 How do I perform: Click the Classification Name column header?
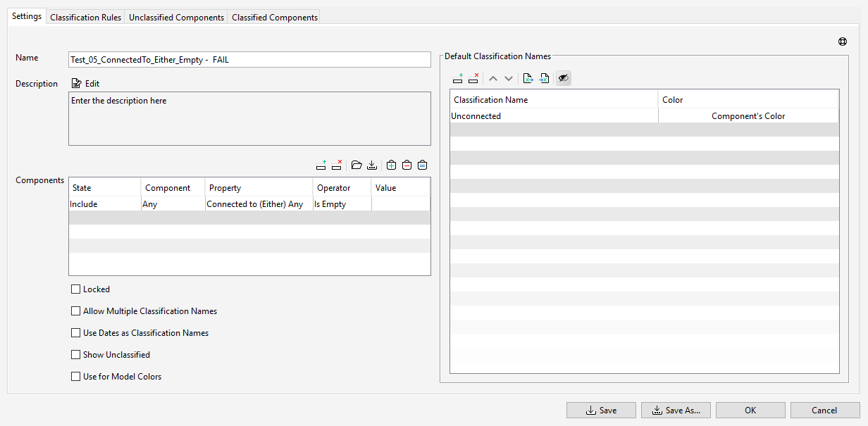[554, 99]
